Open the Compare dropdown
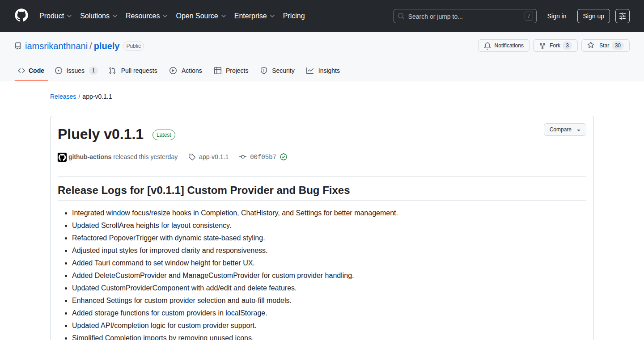Screen dimensions: 644x340 tap(565, 130)
